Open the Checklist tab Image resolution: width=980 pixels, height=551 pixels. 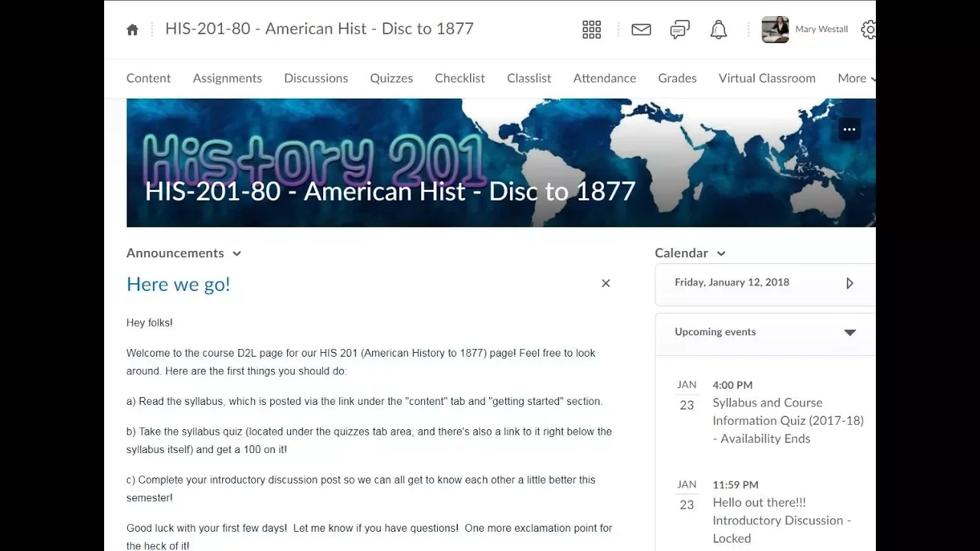coord(460,78)
